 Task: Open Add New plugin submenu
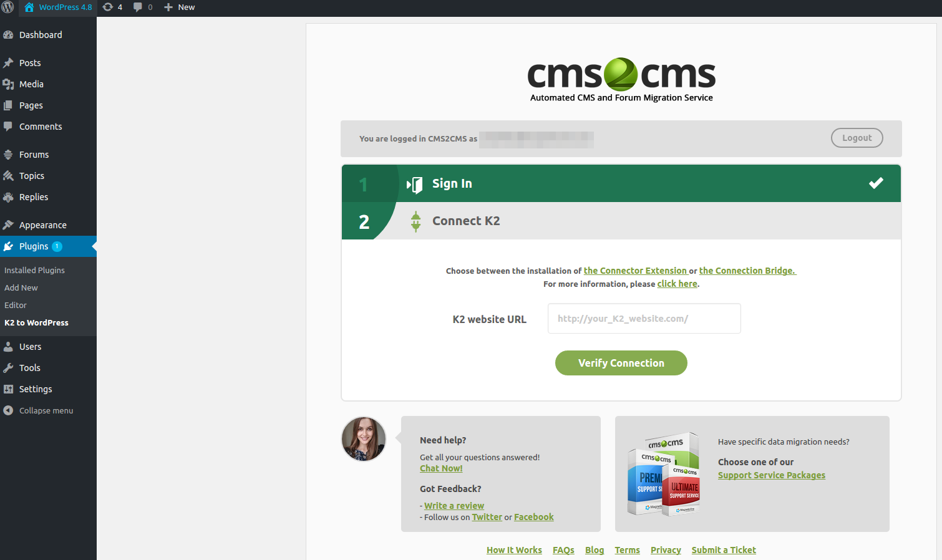pos(21,287)
